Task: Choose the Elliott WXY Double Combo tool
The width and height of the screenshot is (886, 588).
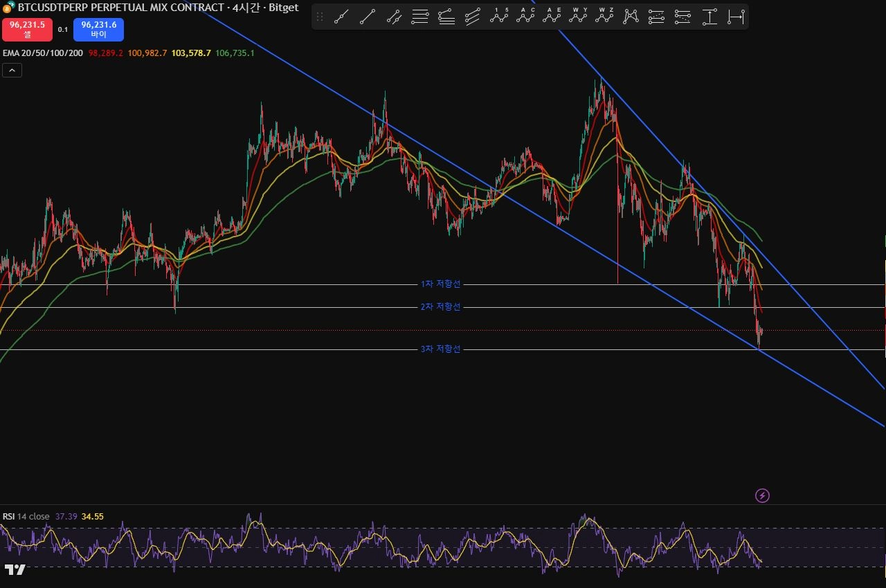Action: coord(578,17)
